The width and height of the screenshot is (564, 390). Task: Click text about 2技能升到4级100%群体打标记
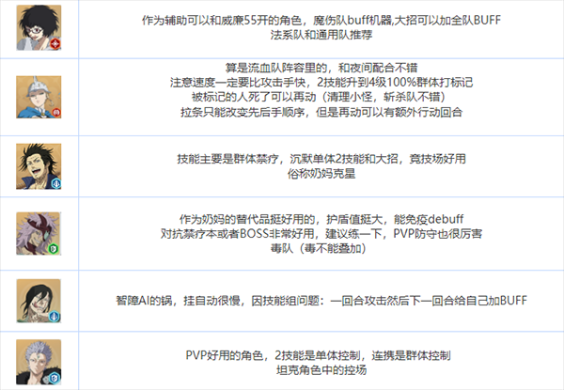click(x=321, y=82)
